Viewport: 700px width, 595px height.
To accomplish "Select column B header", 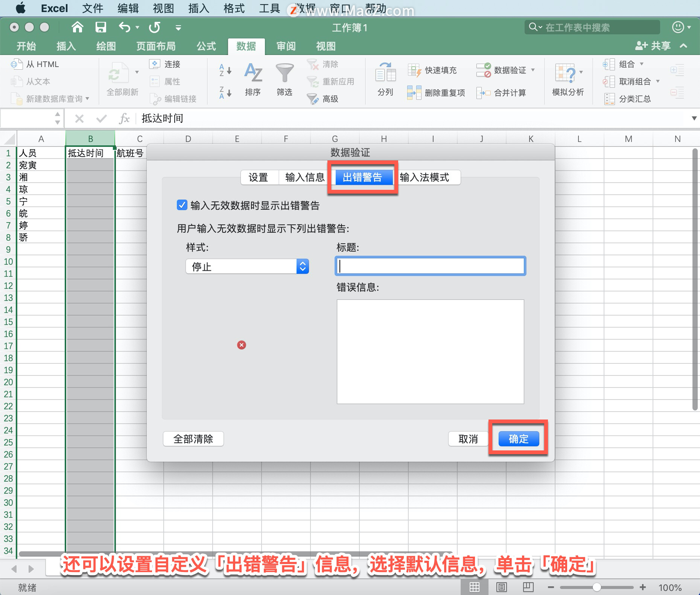I will pyautogui.click(x=90, y=139).
